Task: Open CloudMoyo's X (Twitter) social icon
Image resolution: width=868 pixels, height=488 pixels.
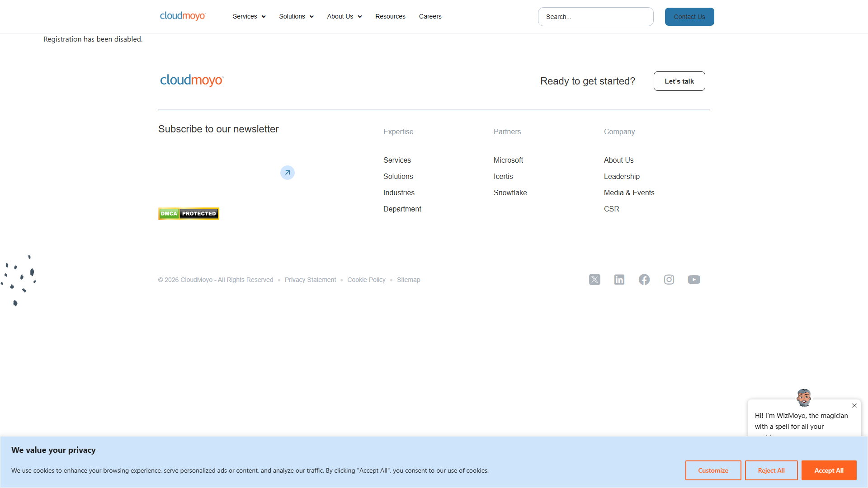Action: 594,280
